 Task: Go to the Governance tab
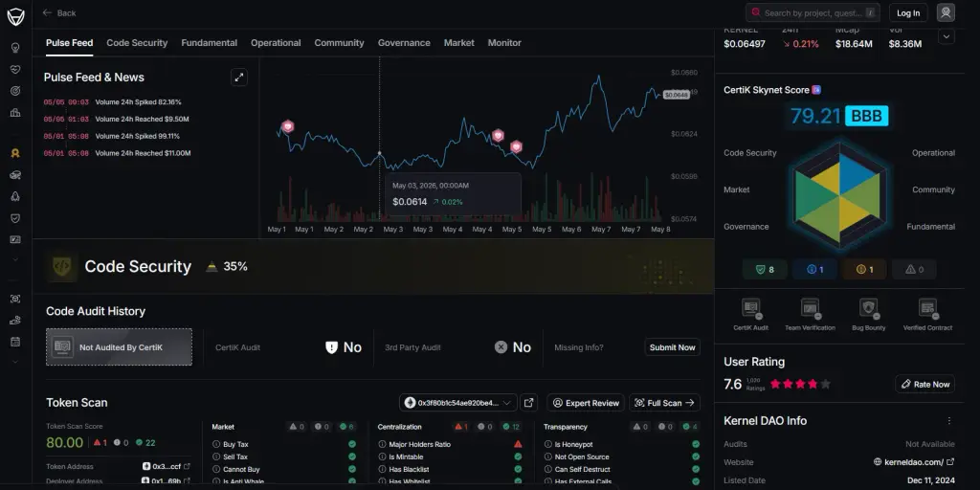pos(404,42)
